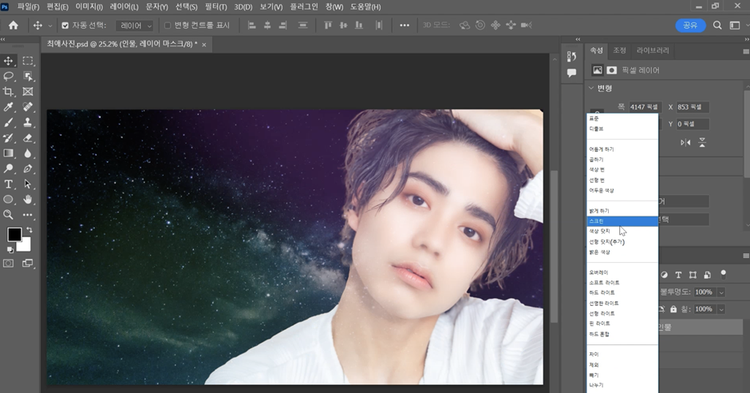Viewport: 750px width, 393px height.
Task: Toggle the adjustment layer filter icon
Action: tap(664, 275)
